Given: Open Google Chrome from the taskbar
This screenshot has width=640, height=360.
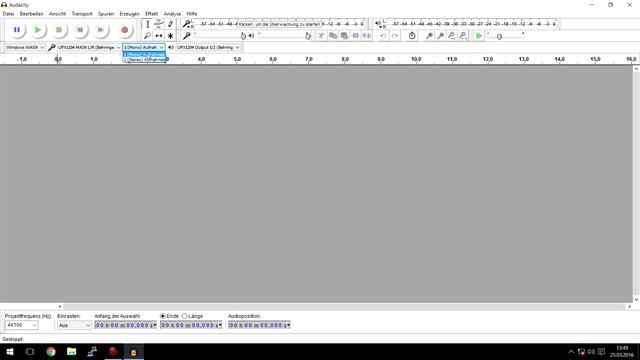Looking at the screenshot, I should [51, 351].
